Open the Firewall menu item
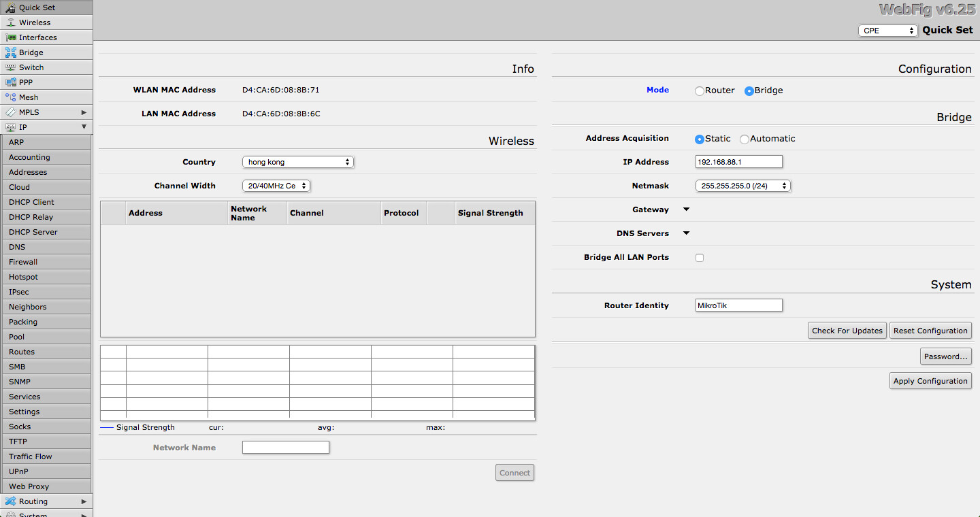980x517 pixels. pyautogui.click(x=23, y=262)
